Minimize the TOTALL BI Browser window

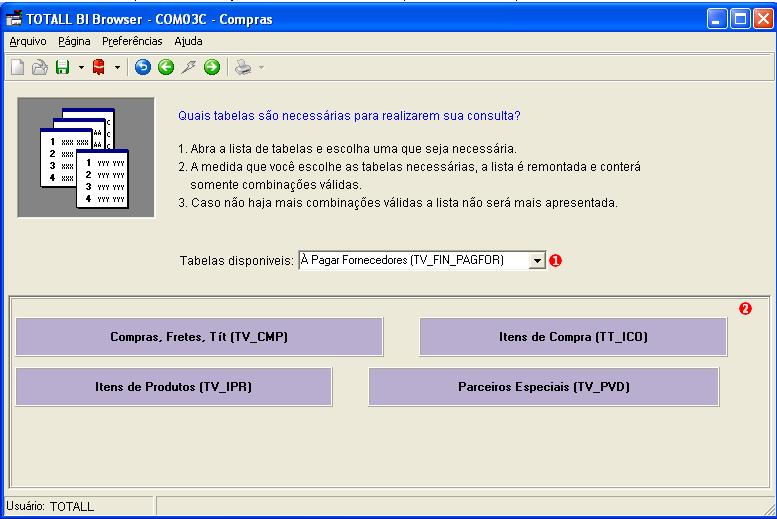[x=717, y=19]
